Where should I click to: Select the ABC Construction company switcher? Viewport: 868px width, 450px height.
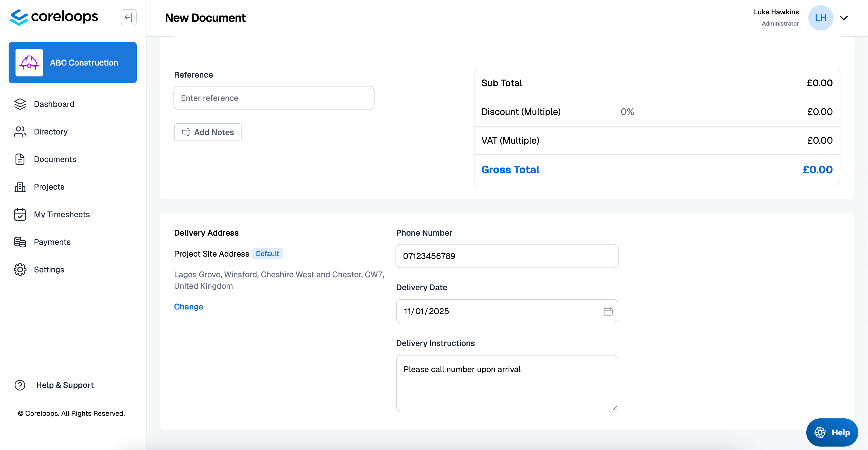(x=72, y=63)
